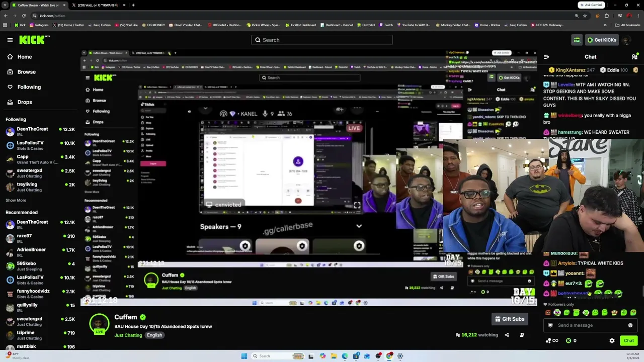This screenshot has width=644, height=362.
Task: Collapse the chat panel with arrow icon
Action: [546, 57]
